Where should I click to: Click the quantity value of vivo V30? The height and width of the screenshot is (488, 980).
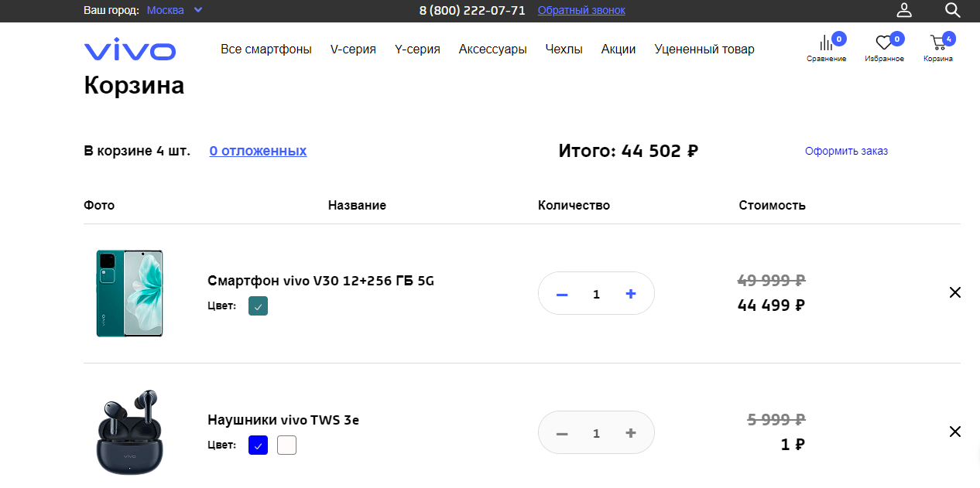coord(596,294)
